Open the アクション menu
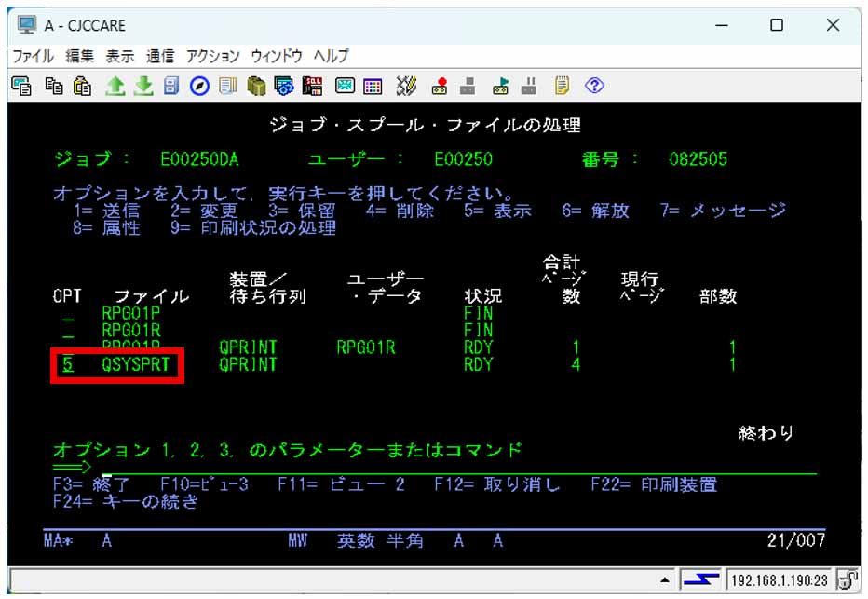This screenshot has width=868, height=599. (x=212, y=56)
